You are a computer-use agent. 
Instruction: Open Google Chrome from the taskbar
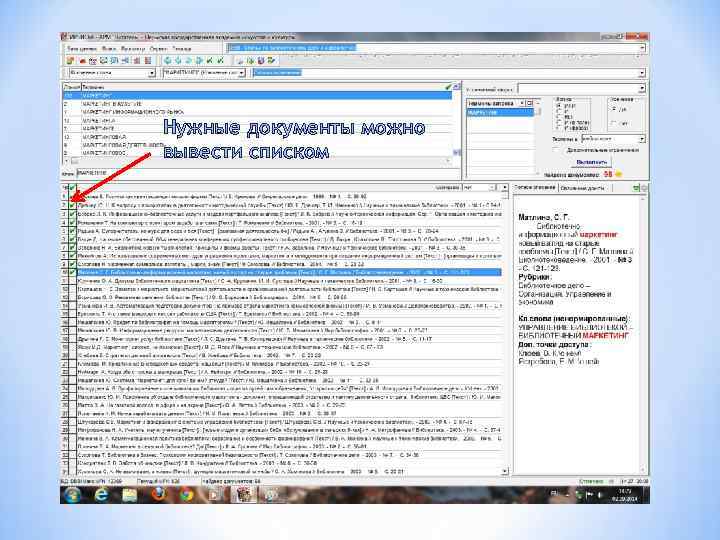(186, 495)
